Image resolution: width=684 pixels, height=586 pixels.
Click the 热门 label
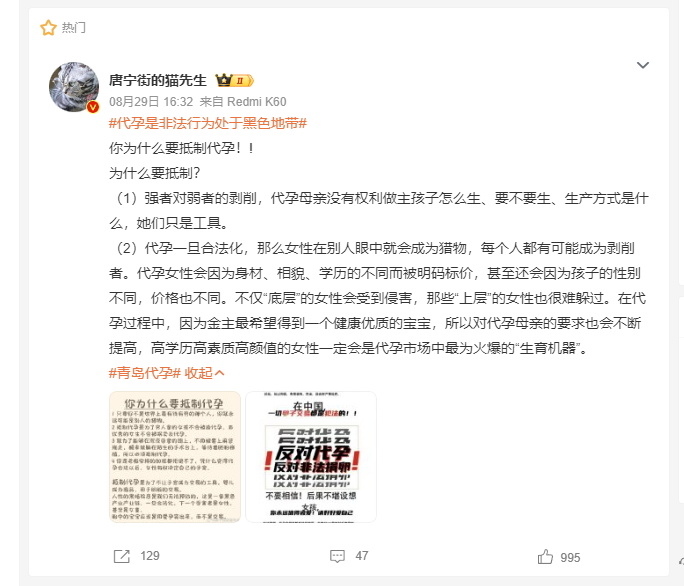point(74,27)
